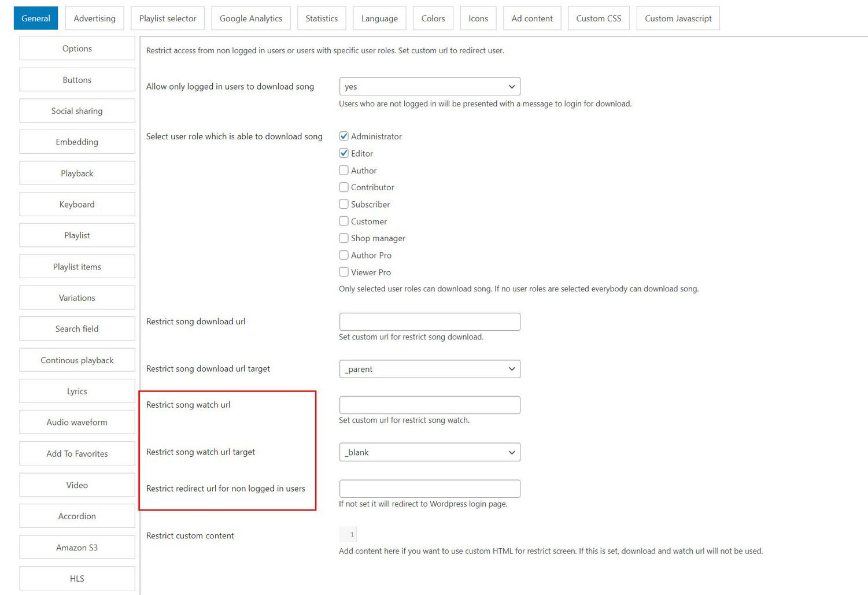This screenshot has height=595, width=868.
Task: Open the watch url target dropdown
Action: click(x=430, y=452)
